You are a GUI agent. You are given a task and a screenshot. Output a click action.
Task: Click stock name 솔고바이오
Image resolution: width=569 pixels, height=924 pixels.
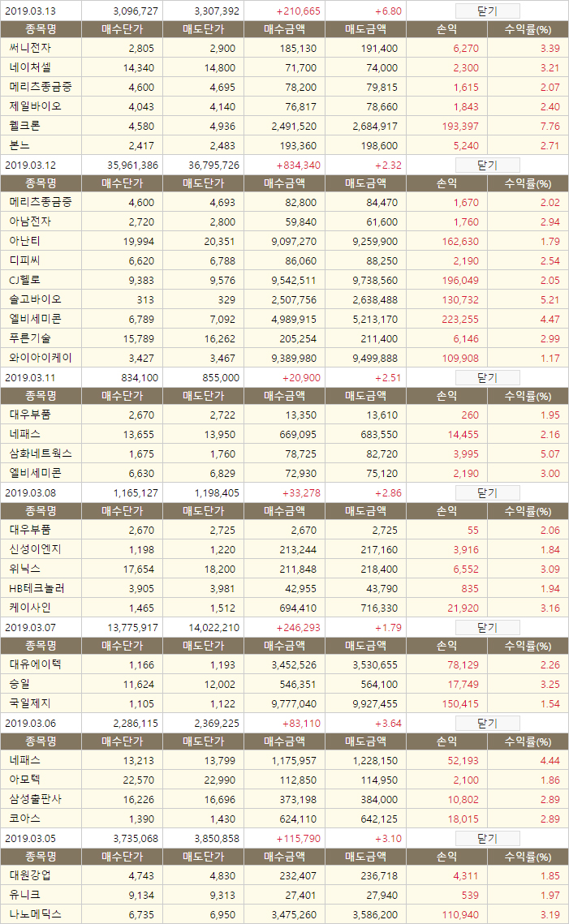36,299
